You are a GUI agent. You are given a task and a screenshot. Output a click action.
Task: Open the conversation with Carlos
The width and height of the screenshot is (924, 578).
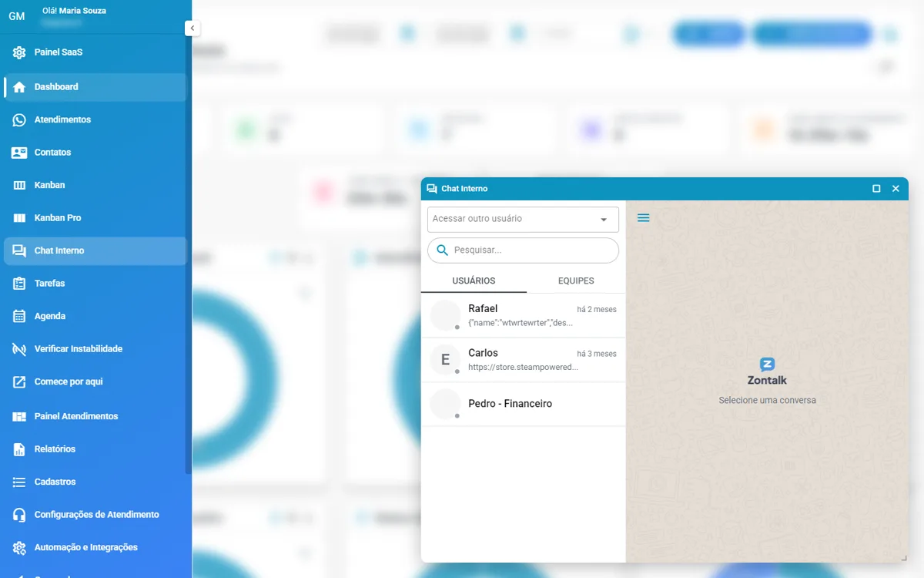click(x=523, y=360)
